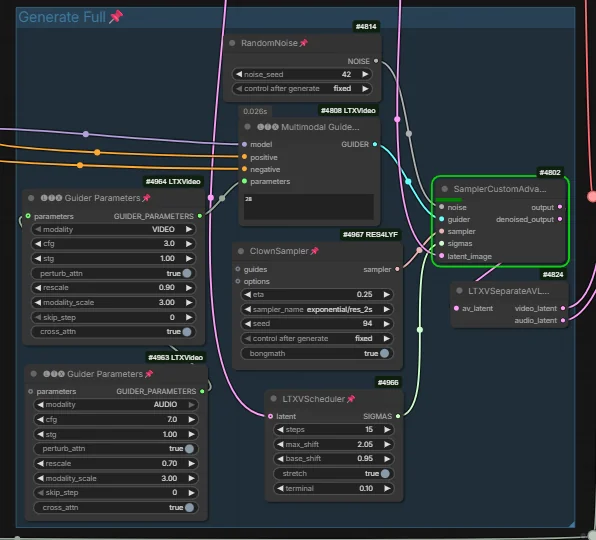The height and width of the screenshot is (540, 596).
Task: Open modality AUDIO dropdown
Action: [116, 405]
